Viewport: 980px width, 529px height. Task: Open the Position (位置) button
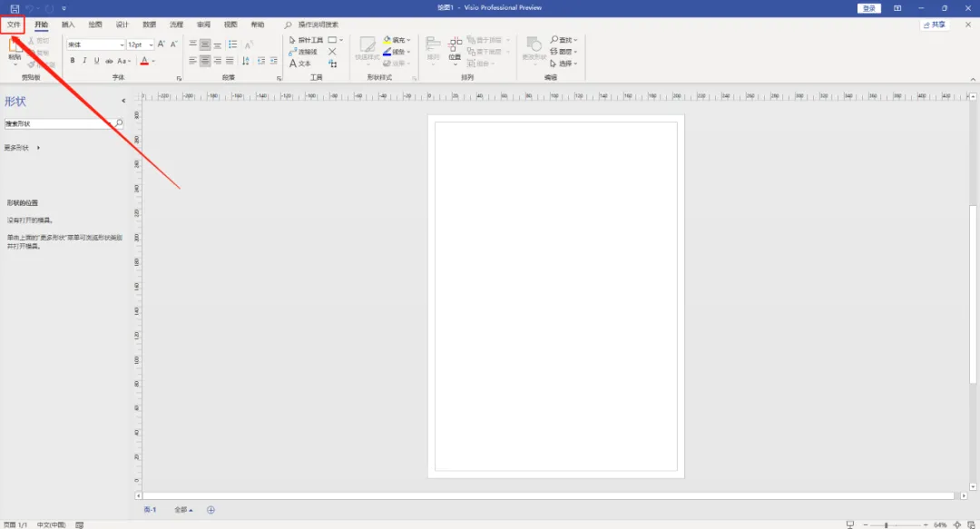pyautogui.click(x=455, y=50)
